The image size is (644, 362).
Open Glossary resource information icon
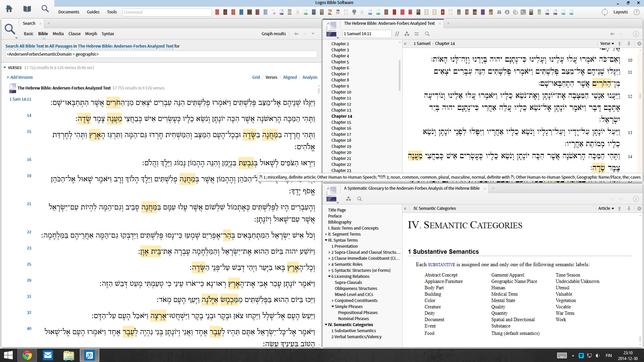click(636, 199)
